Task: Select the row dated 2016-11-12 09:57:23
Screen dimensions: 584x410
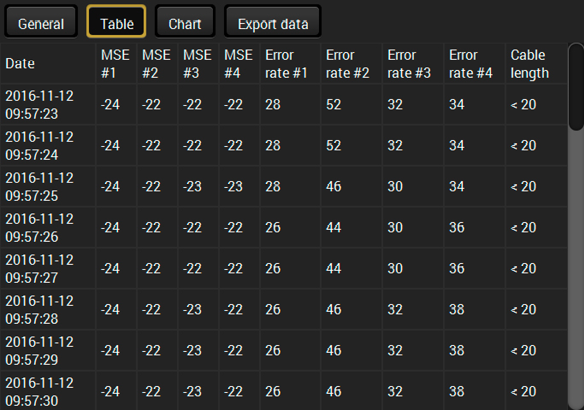Action: (284, 104)
